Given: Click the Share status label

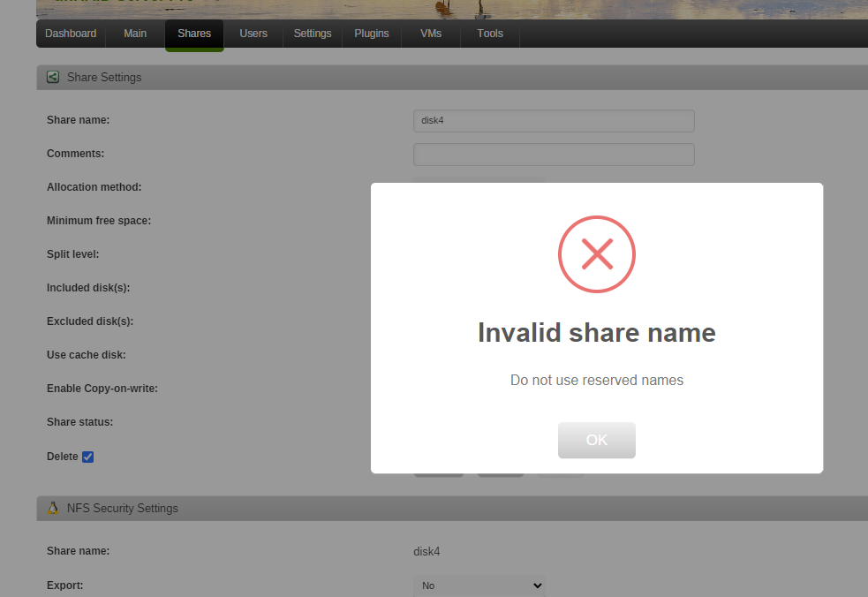Looking at the screenshot, I should (x=79, y=422).
